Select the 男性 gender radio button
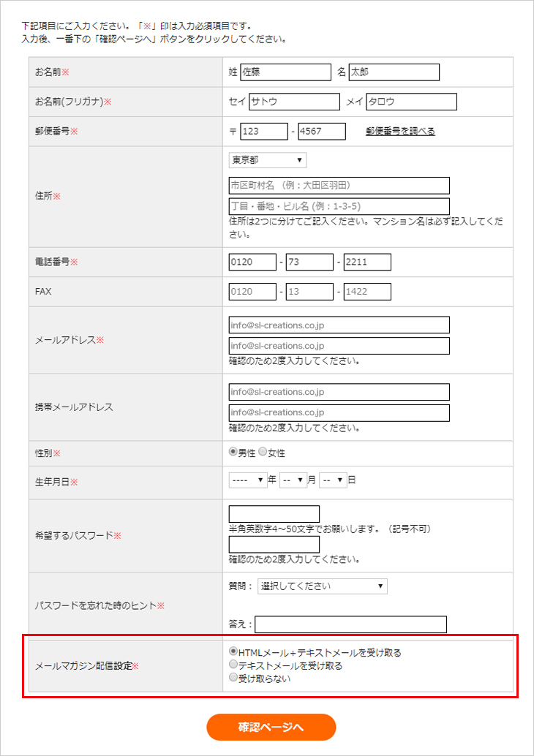Viewport: 534px width, 756px height. [233, 453]
